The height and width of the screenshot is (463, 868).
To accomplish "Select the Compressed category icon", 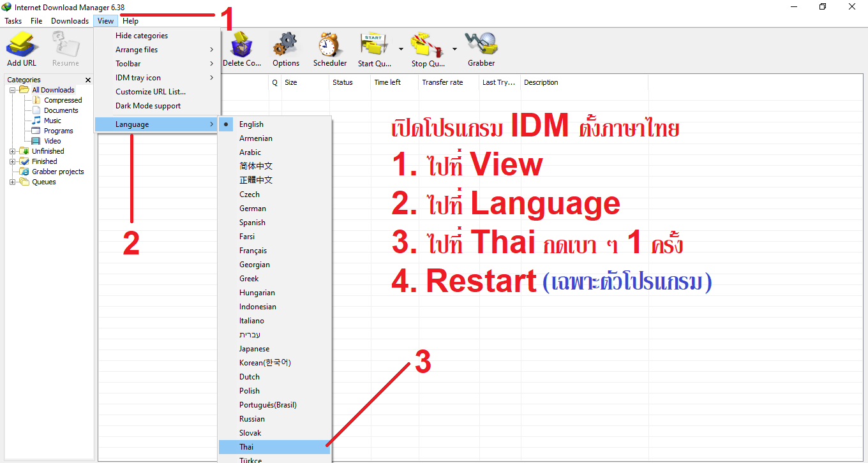I will tap(36, 100).
